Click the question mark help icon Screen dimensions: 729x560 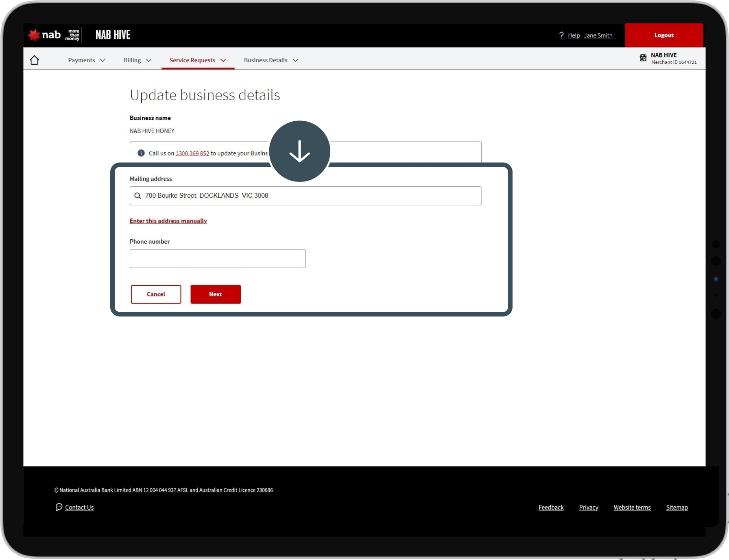pyautogui.click(x=561, y=35)
